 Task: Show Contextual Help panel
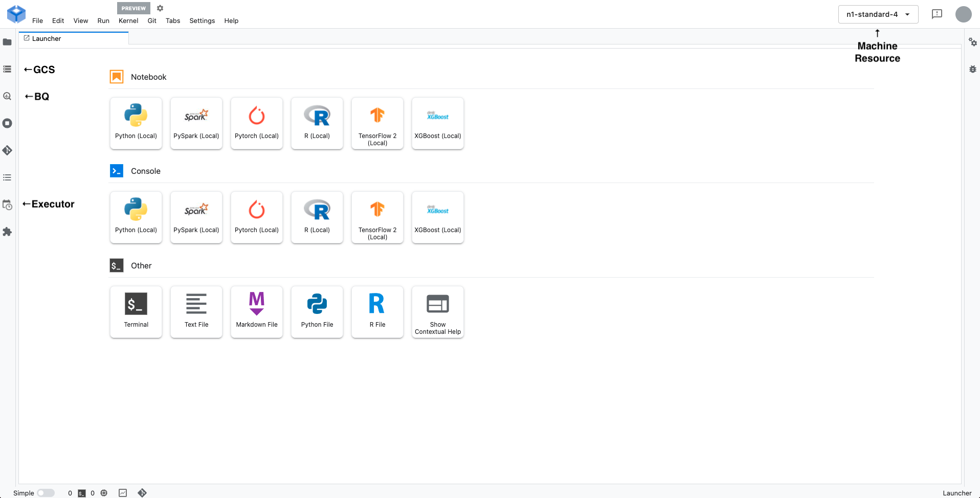pyautogui.click(x=438, y=312)
